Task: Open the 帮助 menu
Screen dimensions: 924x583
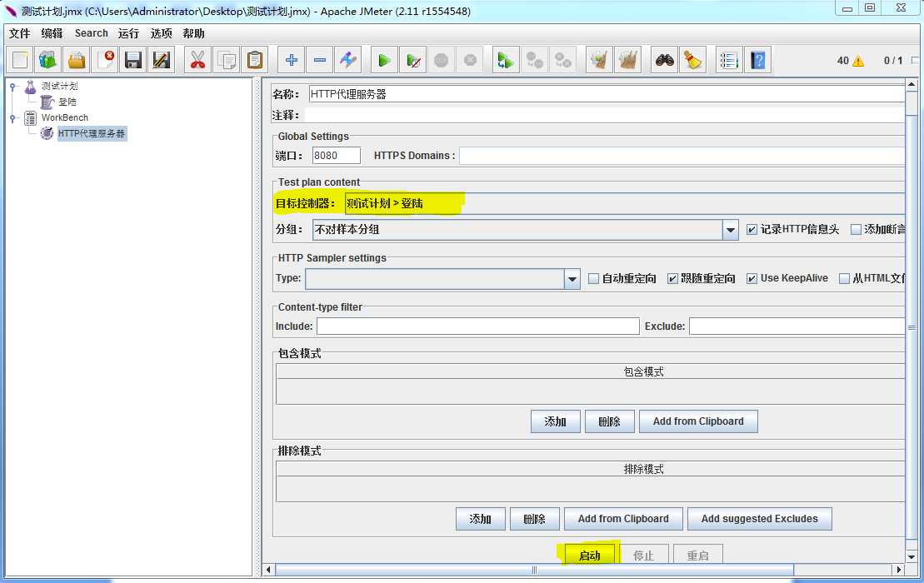Action: click(x=193, y=33)
